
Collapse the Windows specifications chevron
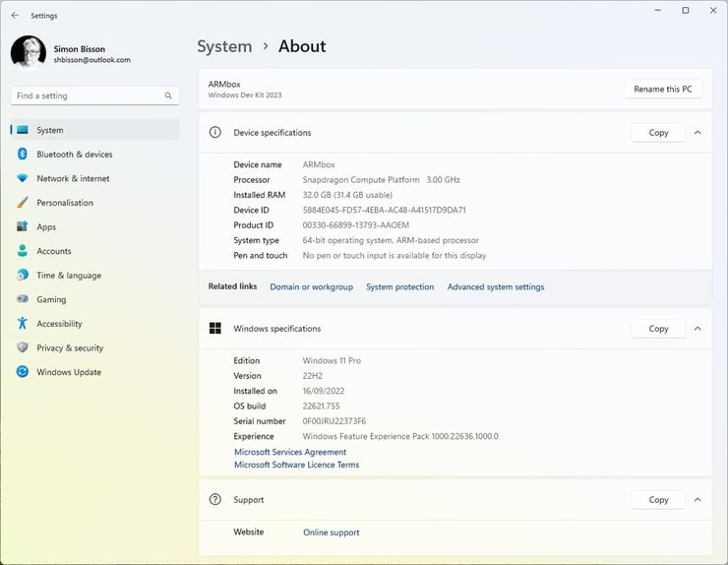698,329
